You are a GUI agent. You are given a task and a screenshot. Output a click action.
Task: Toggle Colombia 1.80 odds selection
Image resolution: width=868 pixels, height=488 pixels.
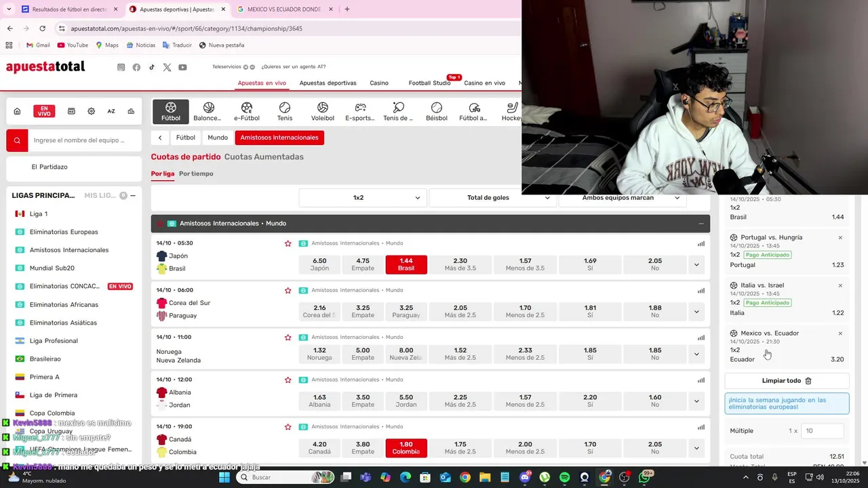coord(406,448)
